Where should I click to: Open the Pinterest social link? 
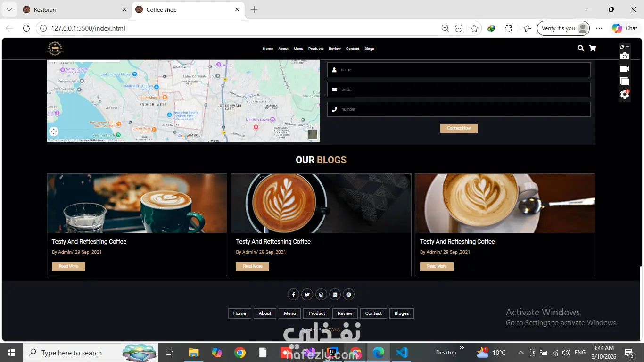click(x=348, y=295)
